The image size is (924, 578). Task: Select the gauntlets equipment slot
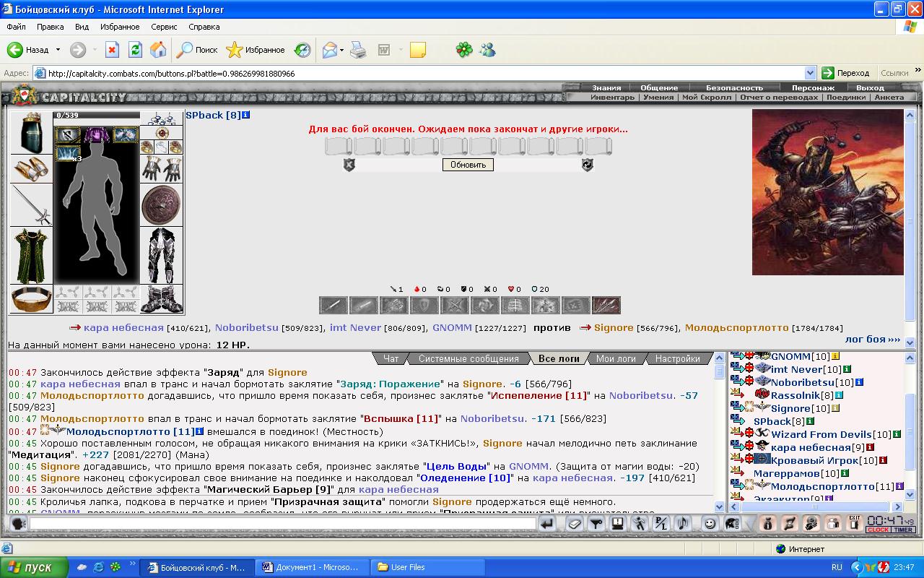point(162,169)
